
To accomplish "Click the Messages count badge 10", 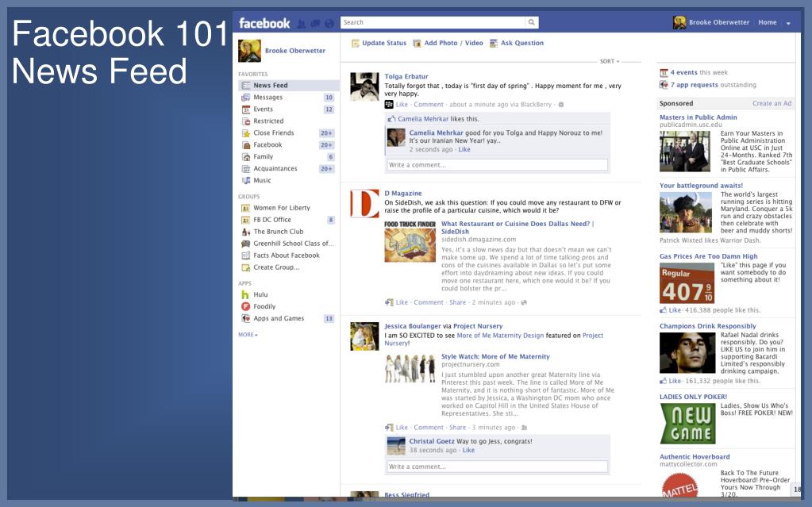I will (329, 98).
